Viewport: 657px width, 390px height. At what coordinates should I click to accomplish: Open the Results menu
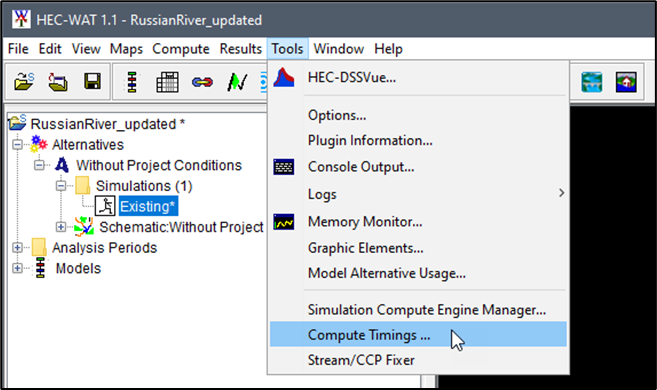[241, 49]
